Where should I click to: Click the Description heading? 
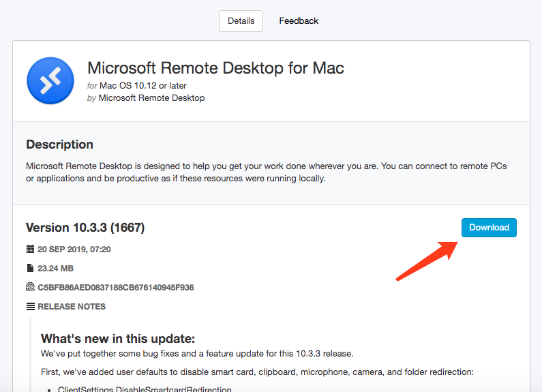[x=60, y=144]
